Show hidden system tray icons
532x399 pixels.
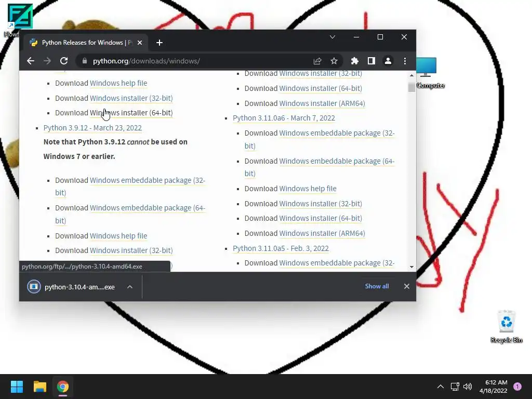[441, 387]
